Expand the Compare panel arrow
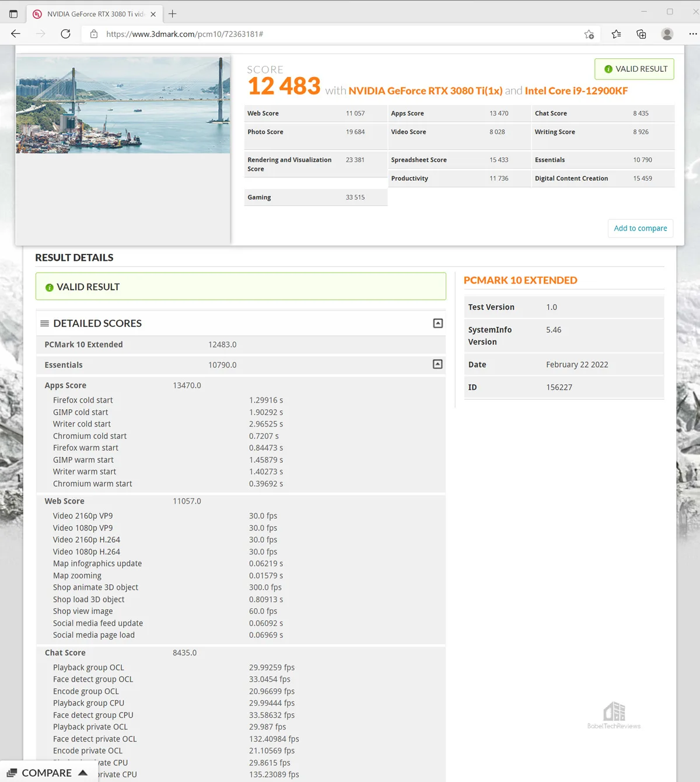This screenshot has height=782, width=700. [83, 773]
